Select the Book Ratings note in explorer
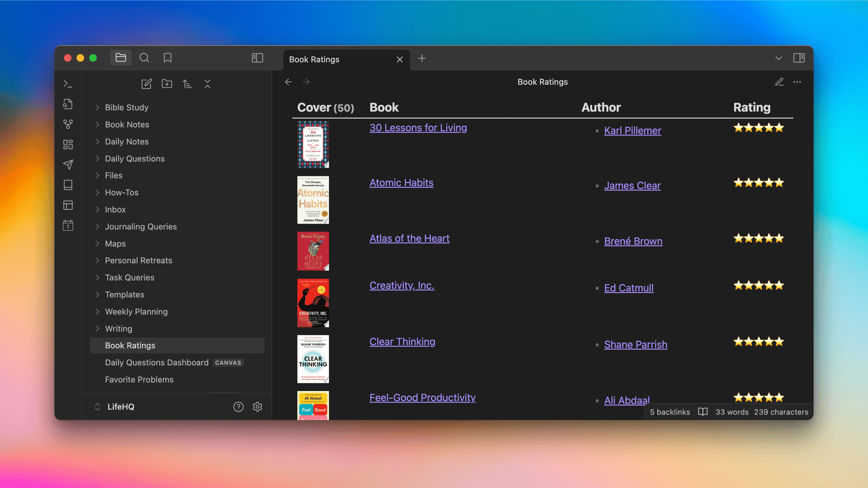Viewport: 868px width, 488px height. coord(177,345)
